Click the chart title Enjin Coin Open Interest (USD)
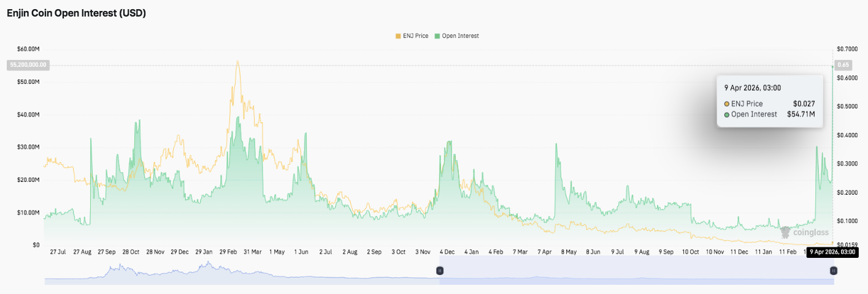Screen dimensions: 868x294 click(x=77, y=13)
